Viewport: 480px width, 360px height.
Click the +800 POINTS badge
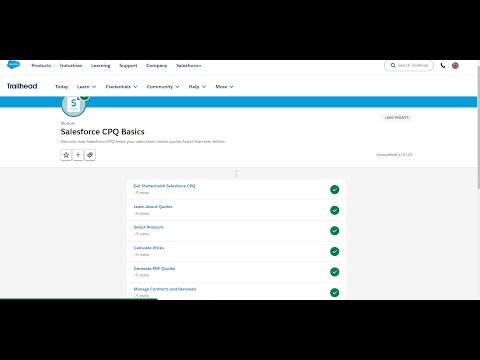397,118
